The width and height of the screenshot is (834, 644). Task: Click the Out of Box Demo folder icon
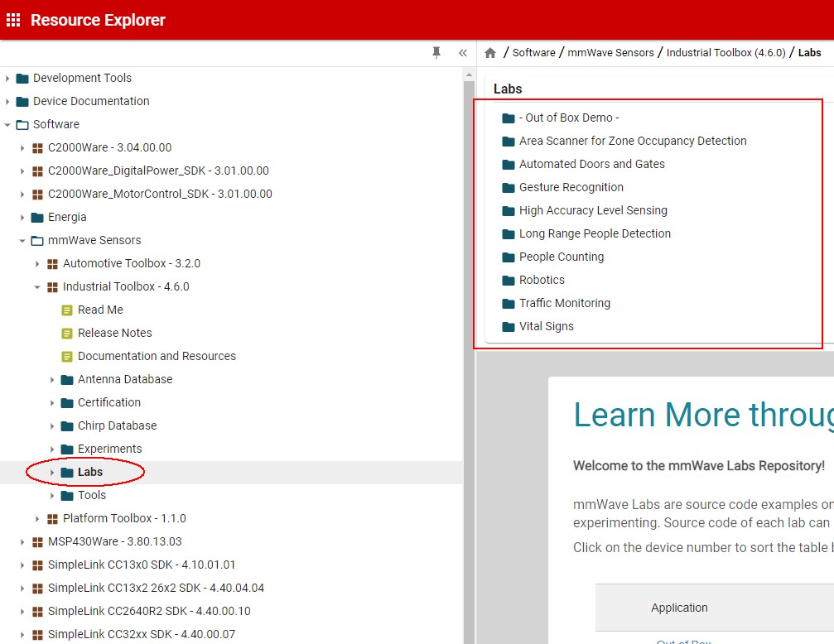tap(509, 118)
